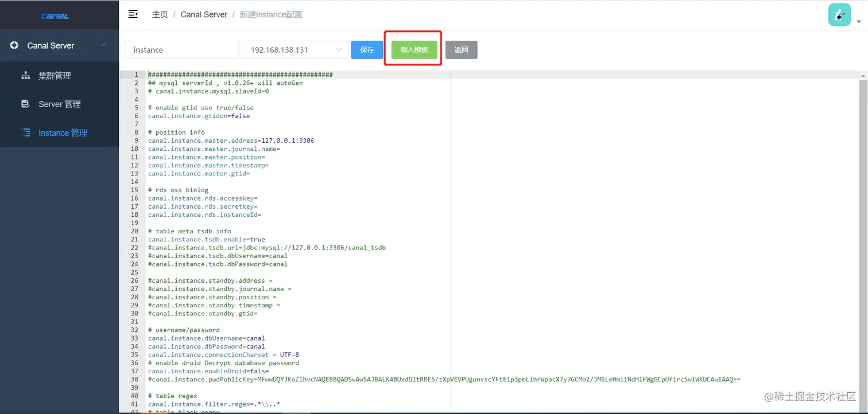Click the 保存 save button
Viewport: 868px width, 414px height.
367,50
